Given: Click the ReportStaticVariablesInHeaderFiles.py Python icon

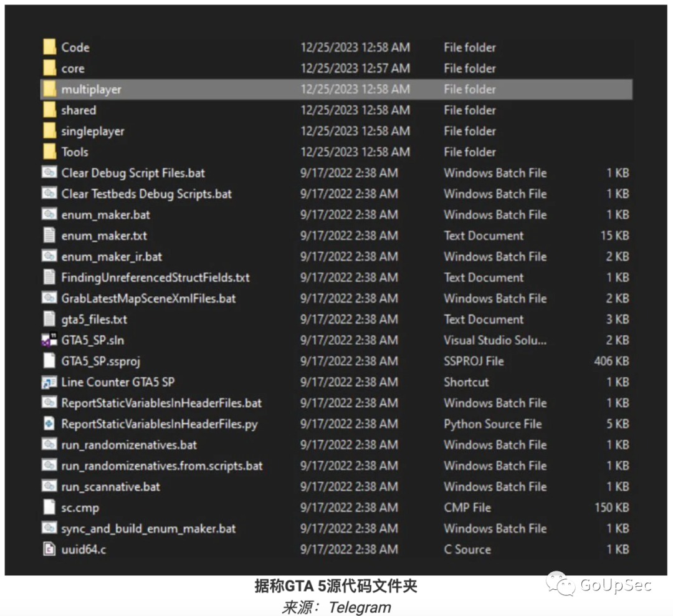Looking at the screenshot, I should pyautogui.click(x=49, y=424).
